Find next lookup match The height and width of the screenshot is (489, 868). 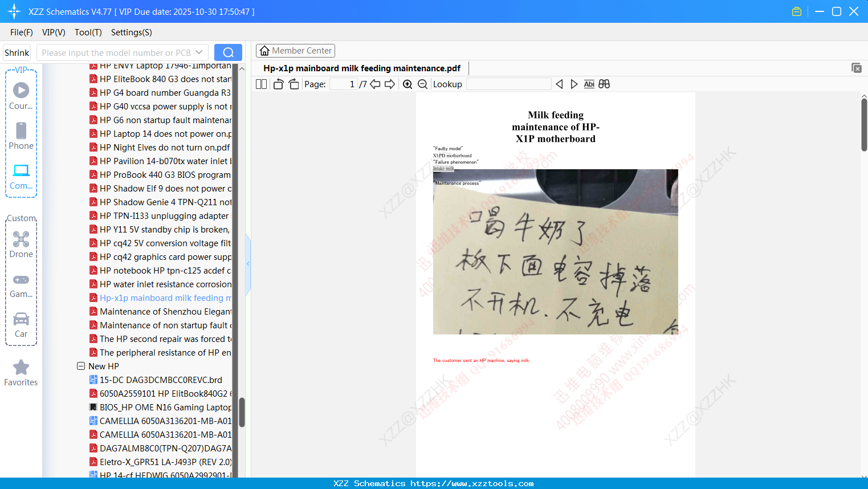pos(574,84)
